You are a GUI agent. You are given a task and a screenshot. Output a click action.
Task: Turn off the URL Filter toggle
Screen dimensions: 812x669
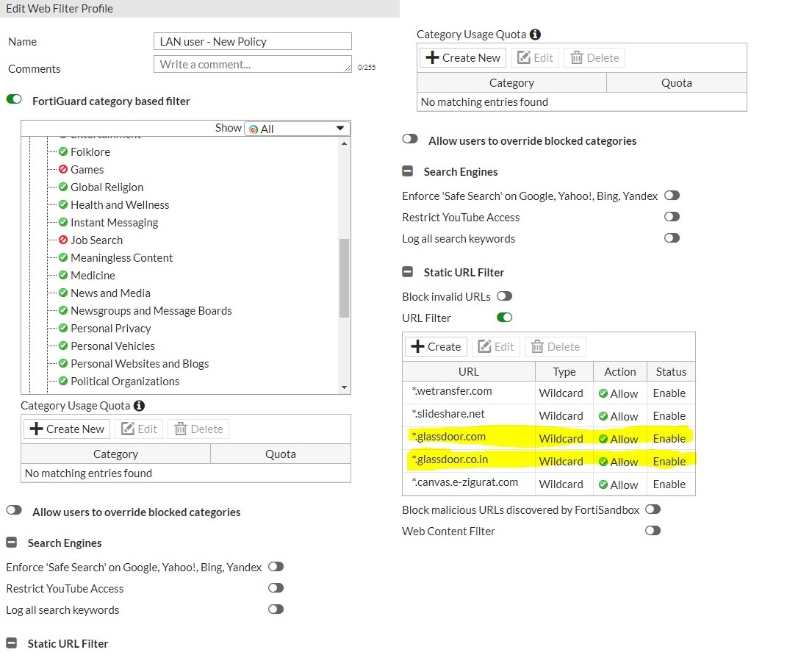[504, 318]
